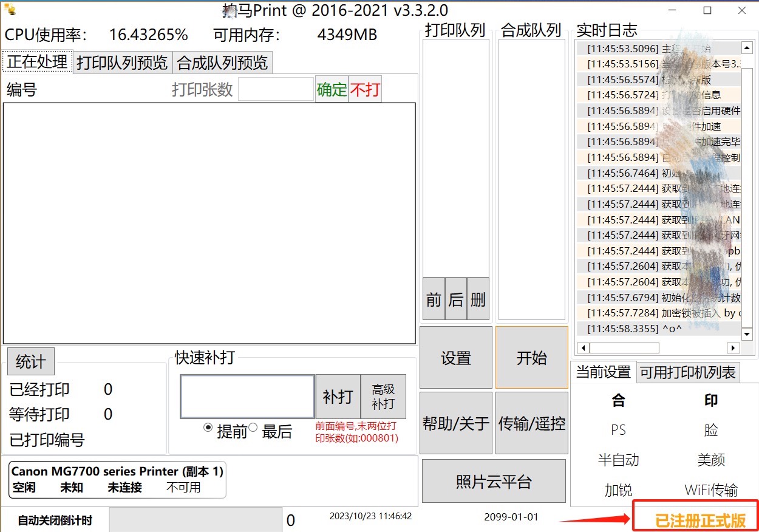Click the 补打 reprint button

pos(338,397)
